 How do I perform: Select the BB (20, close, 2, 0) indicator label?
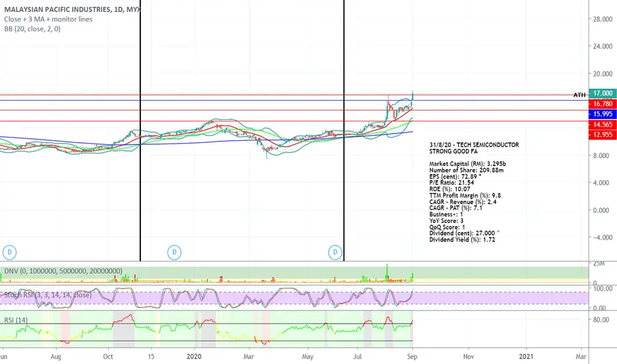pyautogui.click(x=32, y=28)
